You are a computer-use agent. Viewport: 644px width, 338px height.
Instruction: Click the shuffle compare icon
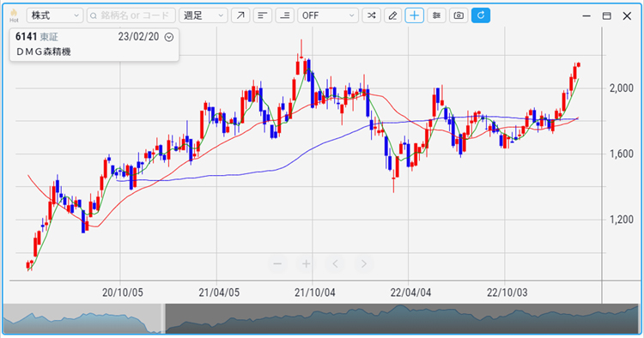click(x=371, y=15)
